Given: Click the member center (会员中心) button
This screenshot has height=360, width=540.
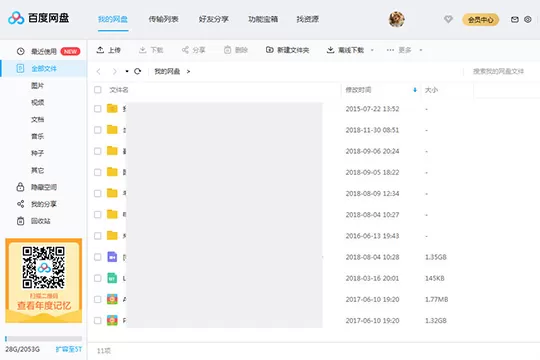Looking at the screenshot, I should click(x=480, y=20).
